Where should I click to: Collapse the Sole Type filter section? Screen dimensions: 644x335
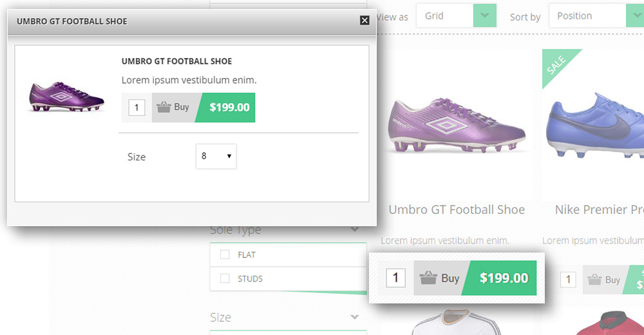[x=354, y=229]
